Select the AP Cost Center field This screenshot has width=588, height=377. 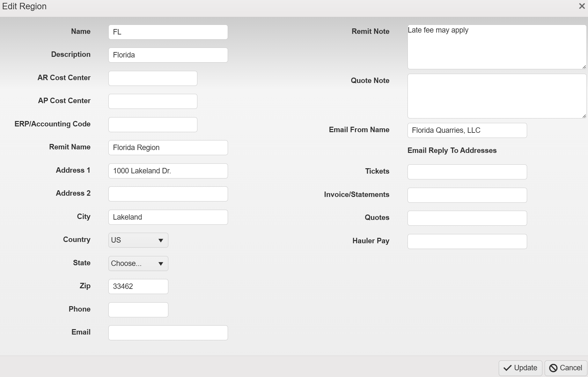[x=153, y=102]
